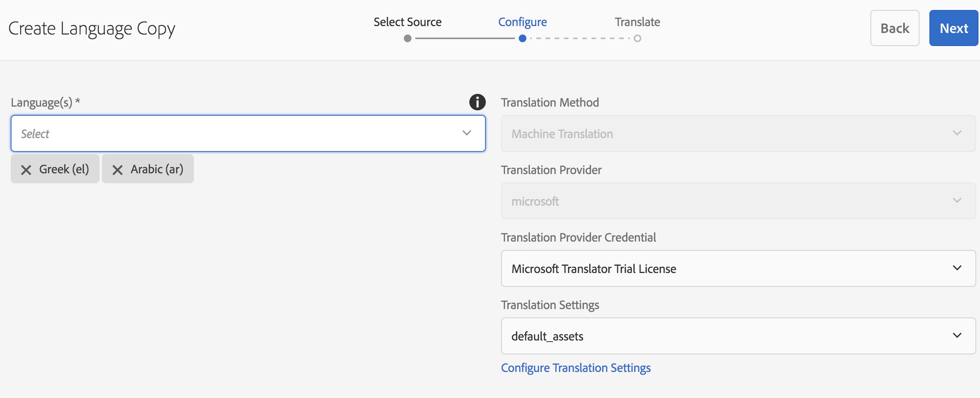
Task: Go to the Select Source step
Action: click(x=407, y=22)
